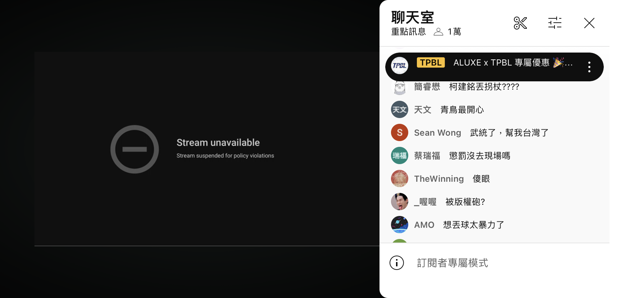Image resolution: width=644 pixels, height=298 pixels.
Task: Click the yellow TPBL badge label
Action: point(431,63)
